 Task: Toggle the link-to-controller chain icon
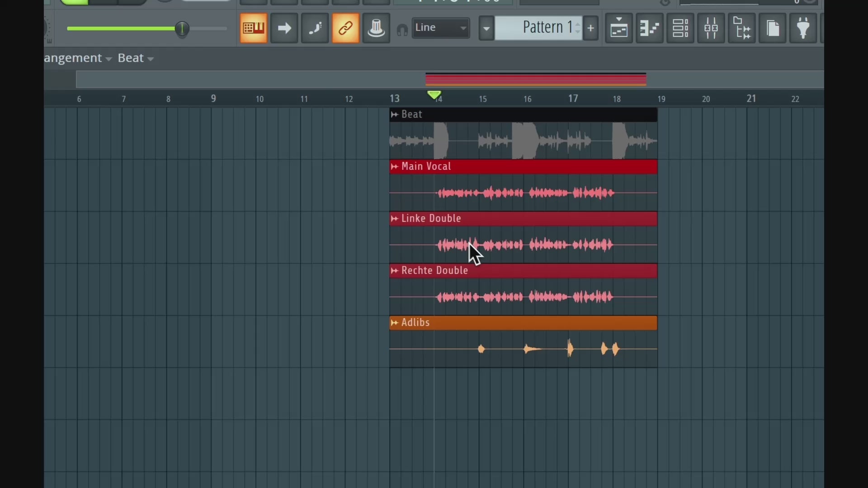[x=345, y=28]
